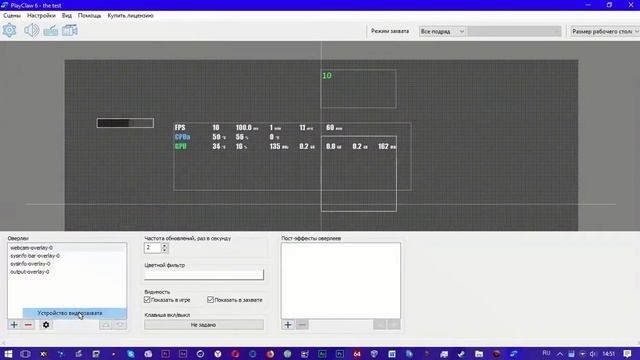Screen dimensions: 640x360
Task: Show hidden system tray icons chevron
Action: (x=560, y=354)
